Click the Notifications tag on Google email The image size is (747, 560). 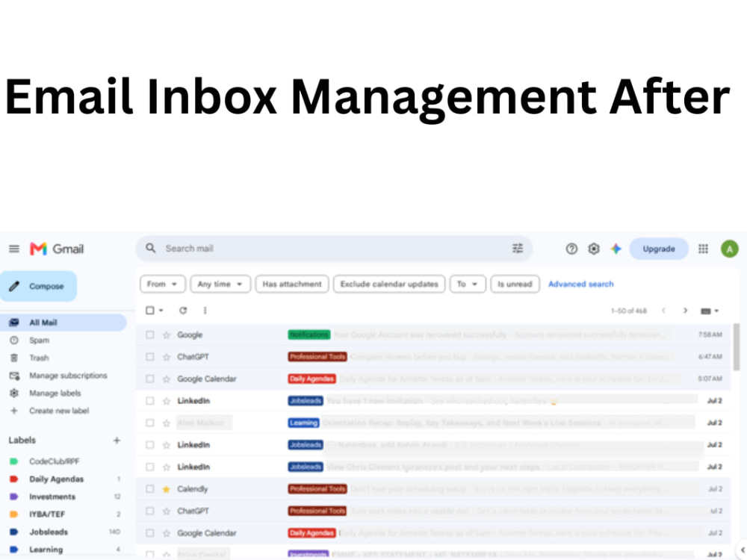309,335
